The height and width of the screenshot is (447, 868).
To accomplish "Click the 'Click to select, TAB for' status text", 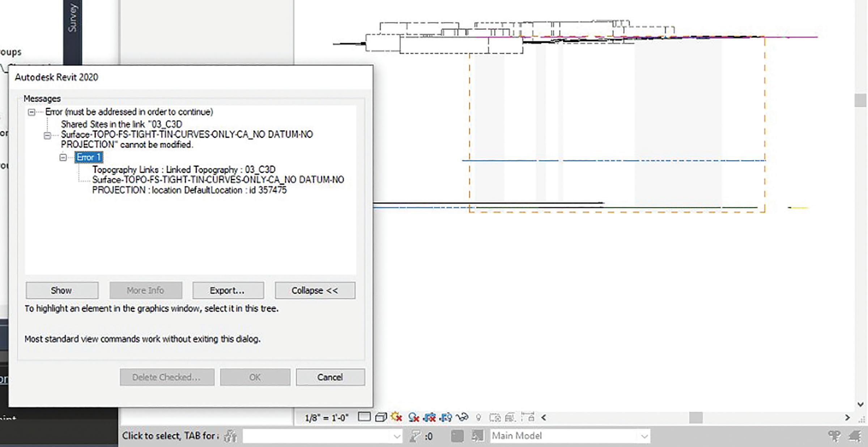I will pyautogui.click(x=170, y=436).
